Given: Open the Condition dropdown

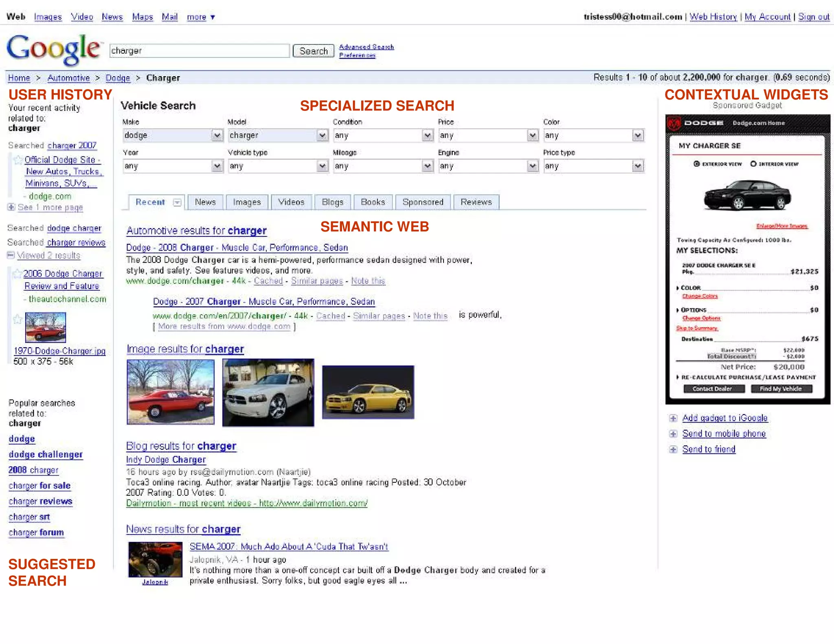Looking at the screenshot, I should click(383, 135).
